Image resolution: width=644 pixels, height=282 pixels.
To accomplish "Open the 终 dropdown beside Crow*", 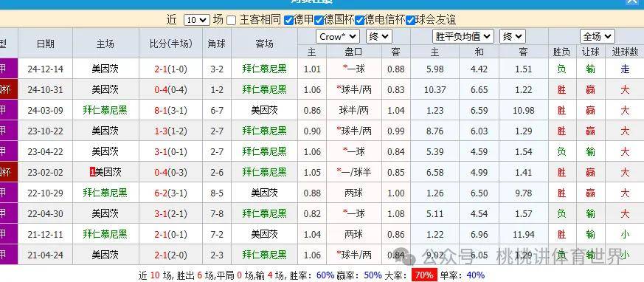I will pos(379,37).
